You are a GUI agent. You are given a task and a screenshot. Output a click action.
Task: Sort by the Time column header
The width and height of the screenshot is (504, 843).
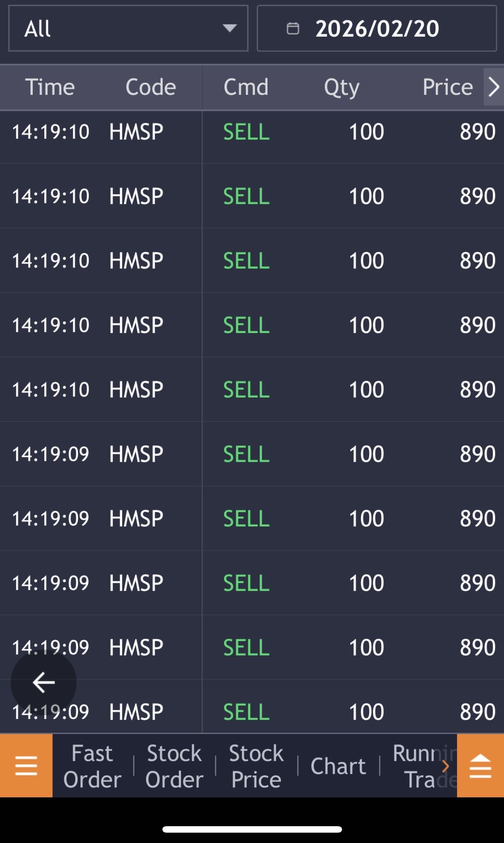(x=50, y=87)
